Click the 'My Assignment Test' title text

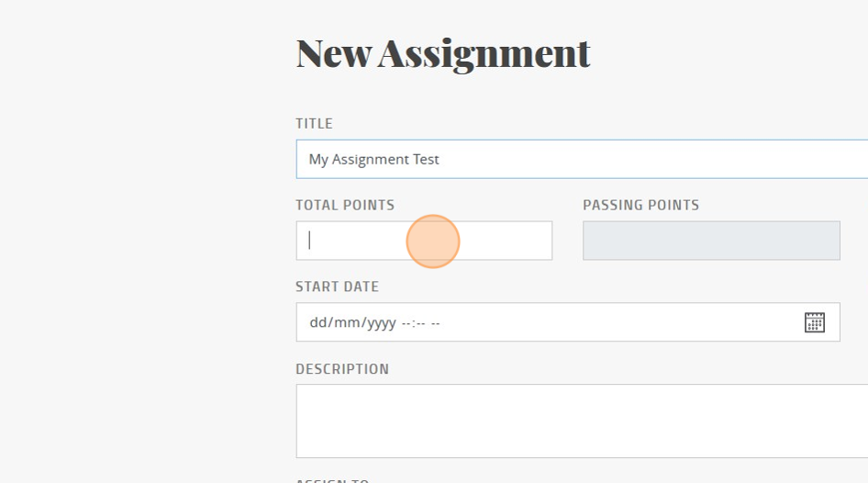tap(373, 160)
